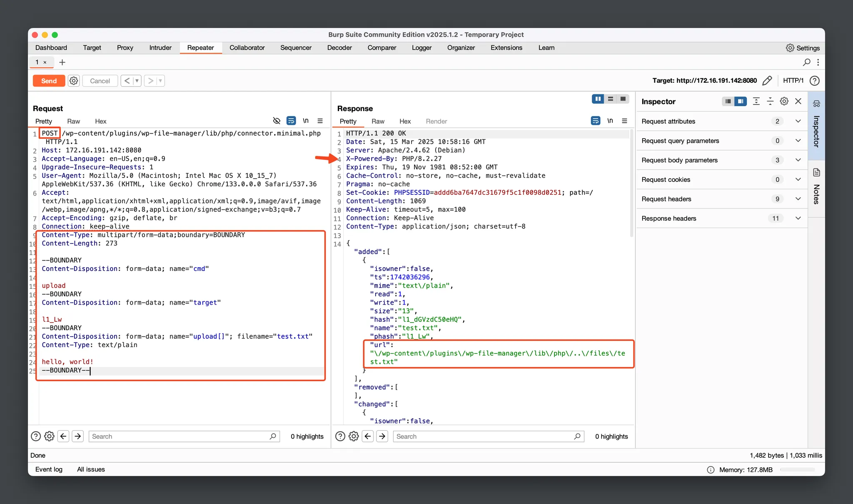The image size is (853, 504).
Task: Click the request settings gear next to Send
Action: click(x=74, y=81)
